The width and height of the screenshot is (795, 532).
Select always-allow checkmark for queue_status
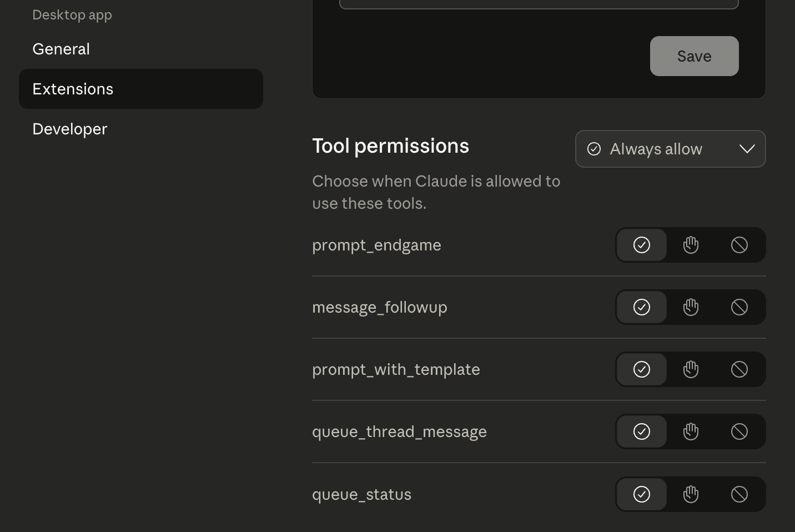click(642, 494)
